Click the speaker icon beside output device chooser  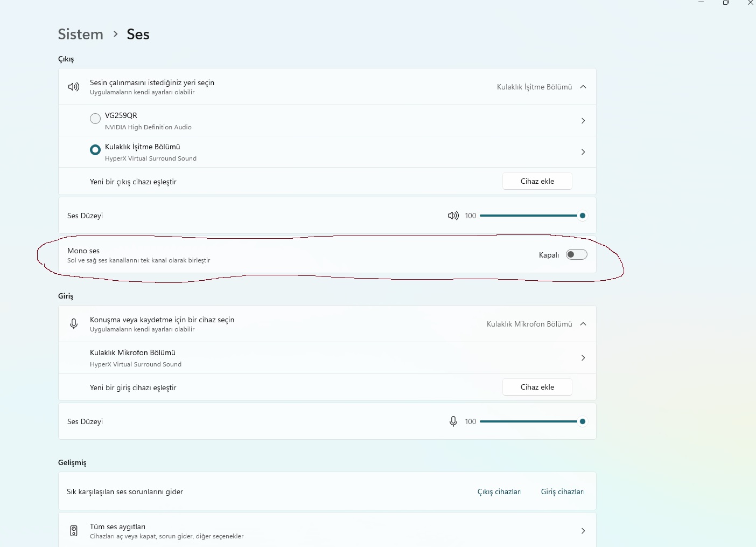[74, 87]
